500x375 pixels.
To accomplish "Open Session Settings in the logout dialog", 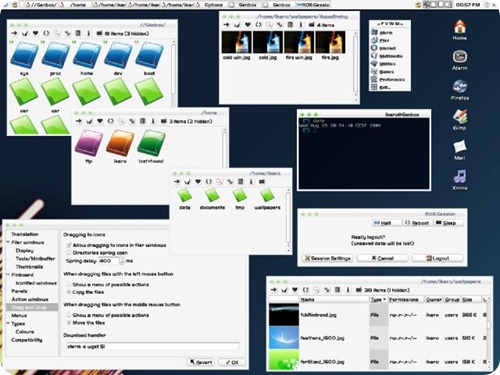I will 327,258.
